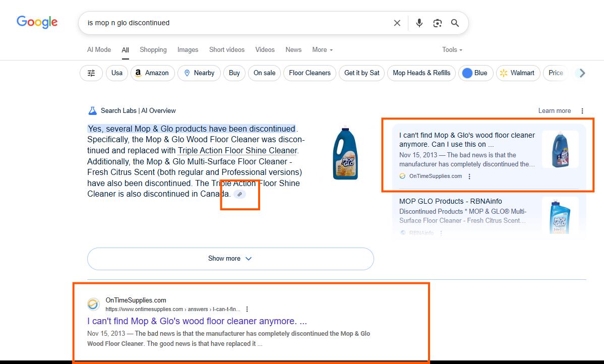
Task: Open the Images tab
Action: pos(188,50)
